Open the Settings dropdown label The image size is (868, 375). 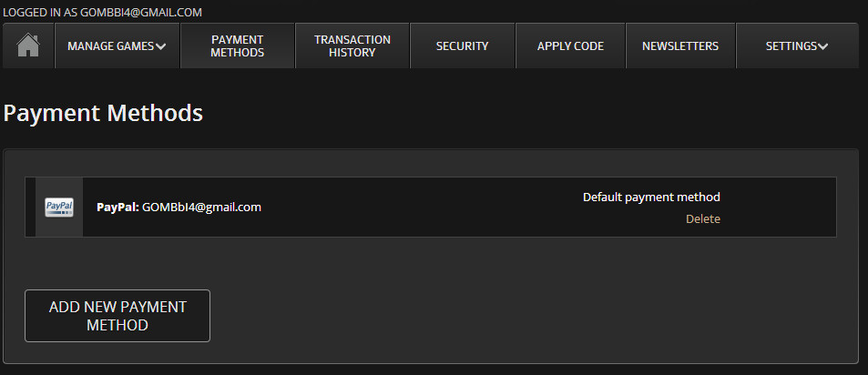(x=791, y=46)
